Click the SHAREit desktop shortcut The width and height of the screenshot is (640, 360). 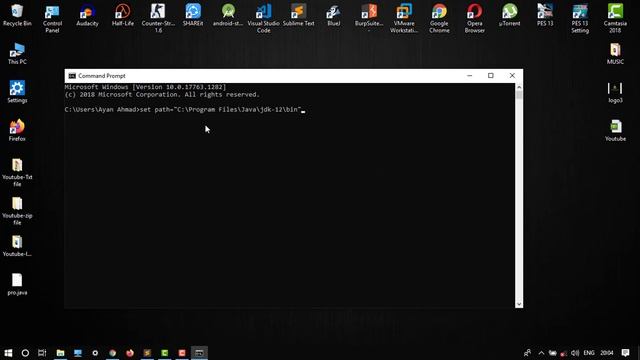(193, 16)
